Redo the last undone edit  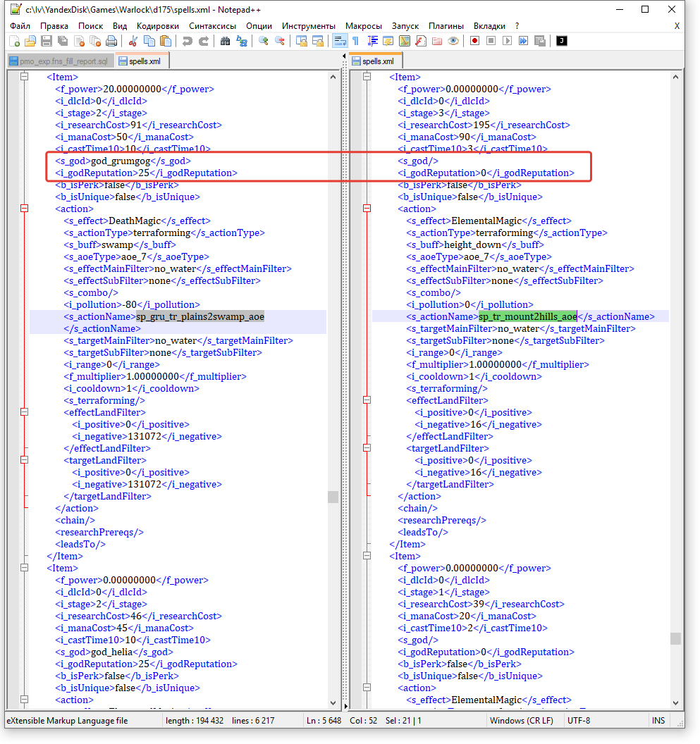(203, 42)
